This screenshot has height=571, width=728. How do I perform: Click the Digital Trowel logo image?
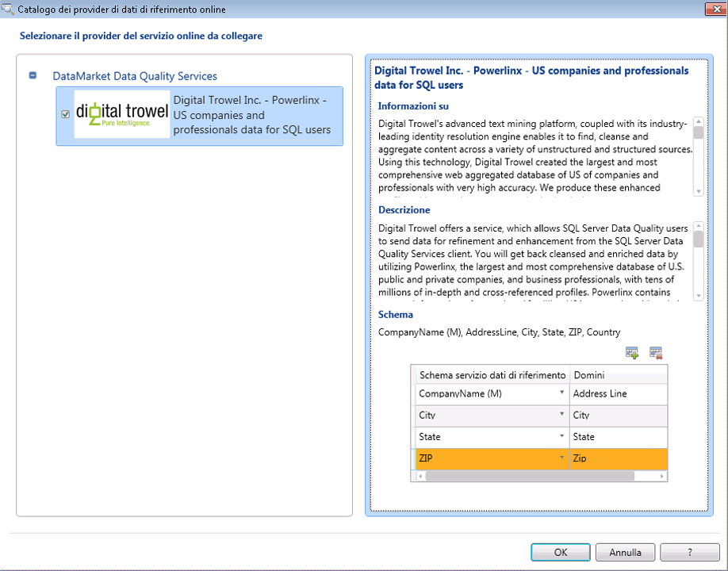point(122,115)
